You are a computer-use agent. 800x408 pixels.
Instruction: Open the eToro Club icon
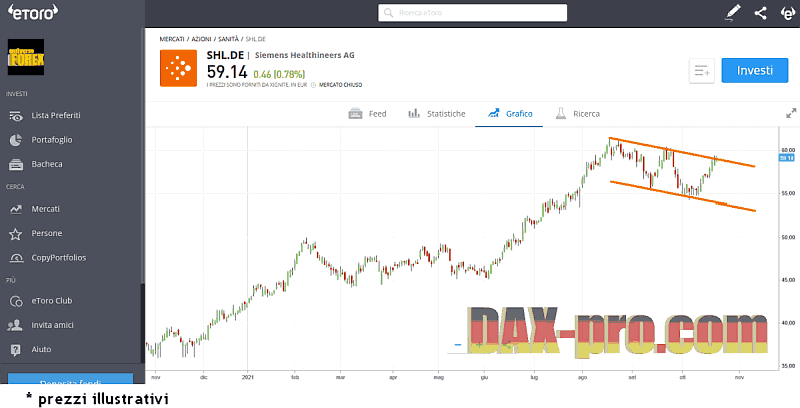[16, 301]
